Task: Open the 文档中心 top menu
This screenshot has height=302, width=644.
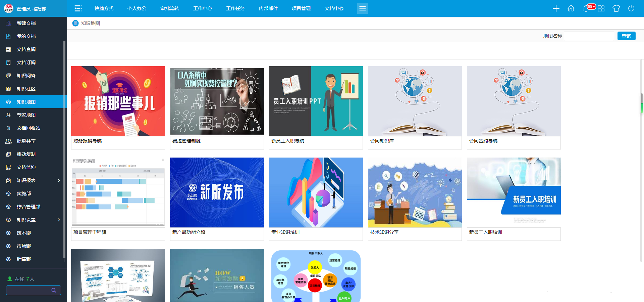Action: click(334, 8)
